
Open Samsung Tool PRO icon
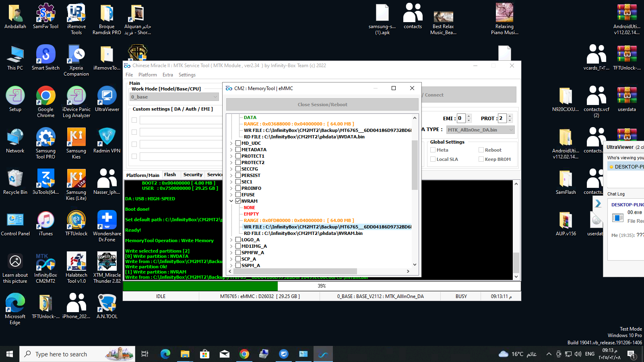click(45, 143)
